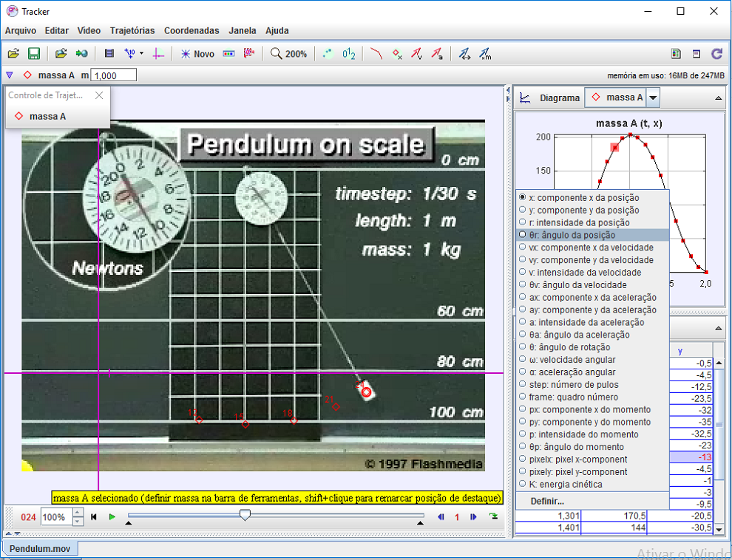Open the 200% zoom magnifier
The width and height of the screenshot is (732, 560).
(288, 54)
